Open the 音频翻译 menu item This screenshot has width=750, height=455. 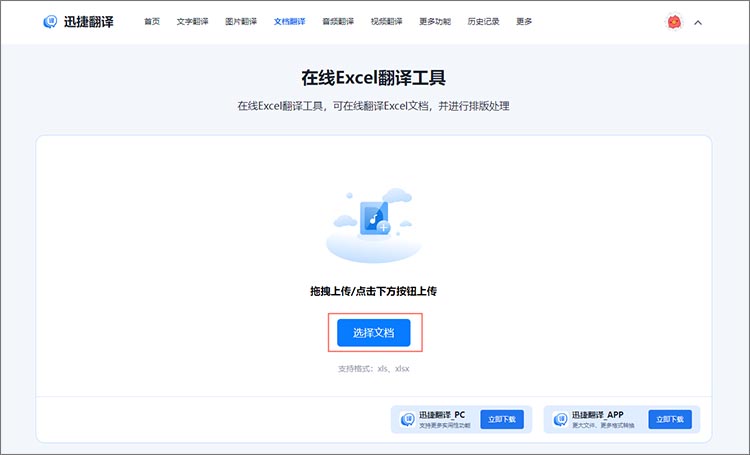[x=338, y=22]
